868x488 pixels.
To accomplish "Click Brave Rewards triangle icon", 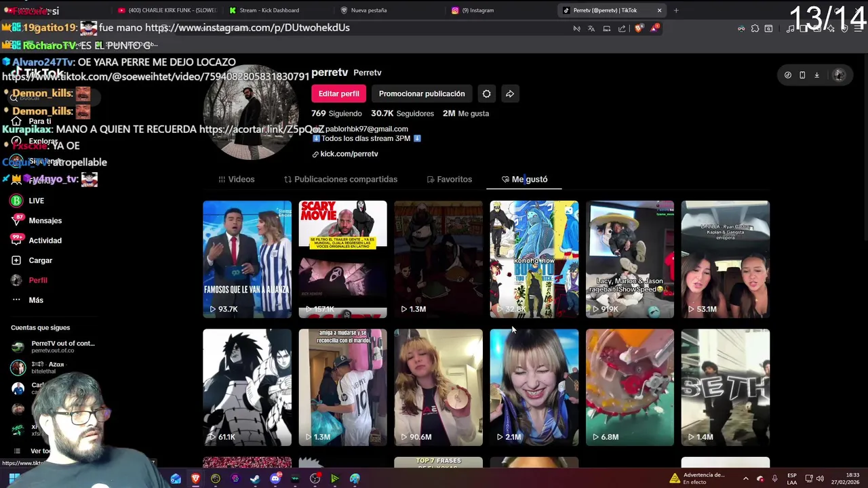I will click(654, 28).
